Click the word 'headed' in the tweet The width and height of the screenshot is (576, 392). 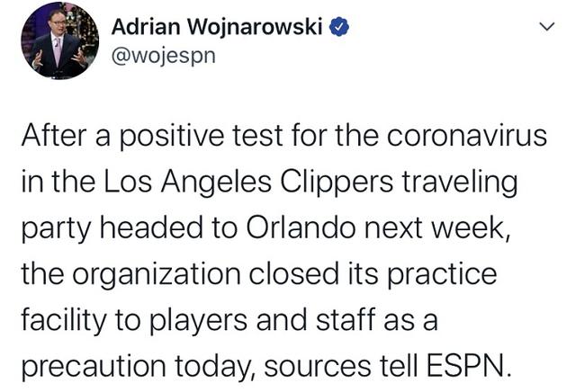(x=151, y=227)
